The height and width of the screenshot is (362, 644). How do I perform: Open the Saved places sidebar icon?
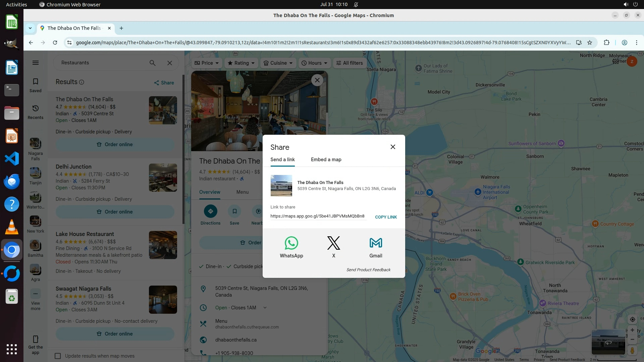36,85
